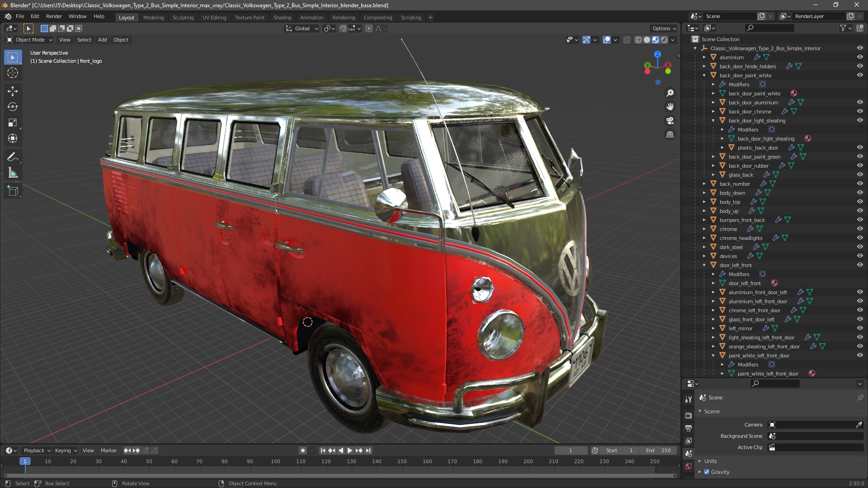Open the Keying popover in timeline
The height and width of the screenshot is (488, 868).
66,450
